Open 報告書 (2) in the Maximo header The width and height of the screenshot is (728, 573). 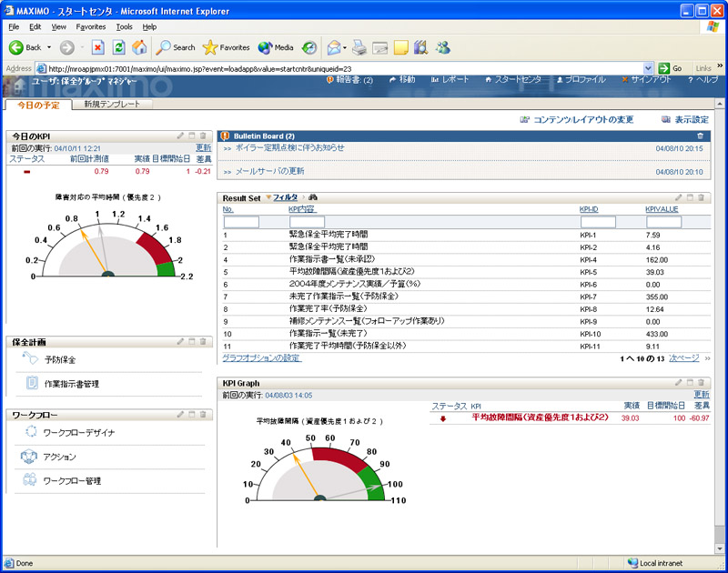[349, 80]
